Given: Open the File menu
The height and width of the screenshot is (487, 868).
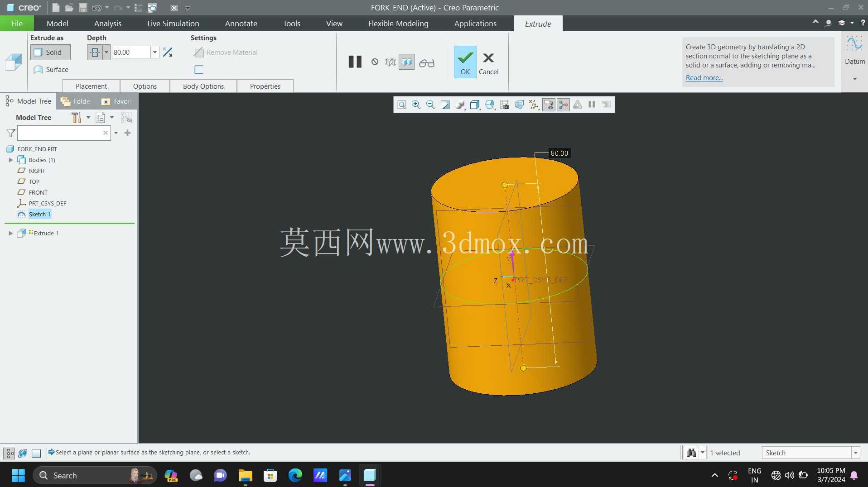Looking at the screenshot, I should 17,24.
